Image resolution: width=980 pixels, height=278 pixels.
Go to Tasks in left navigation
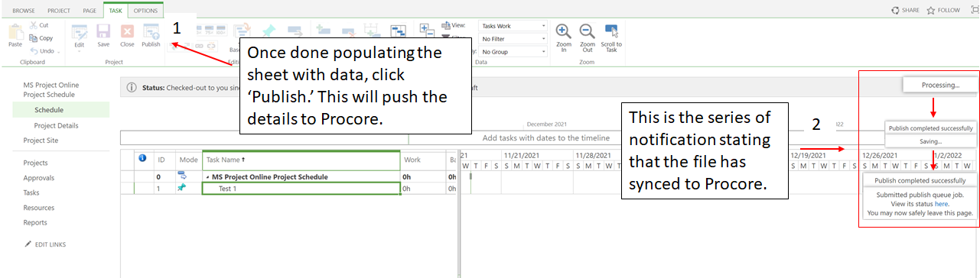click(x=31, y=192)
